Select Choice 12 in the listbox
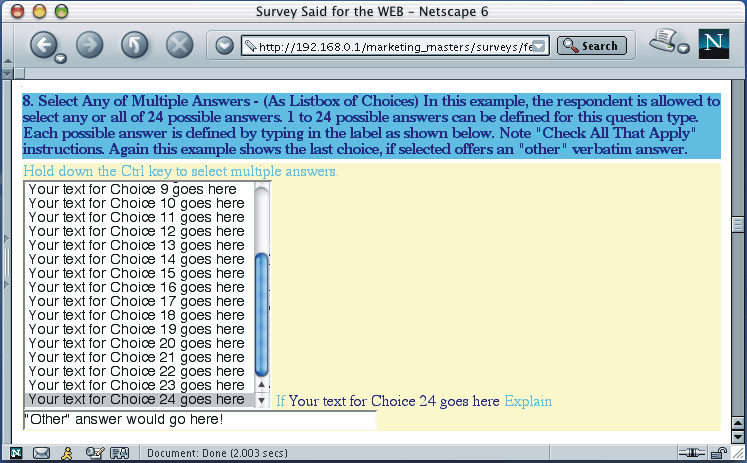 click(x=139, y=232)
